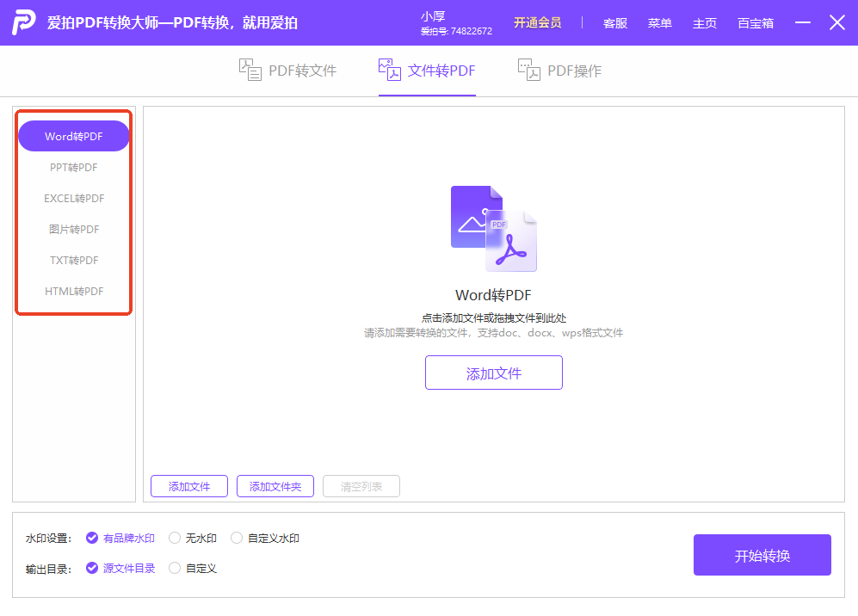Click the 爱拍号: 74822672 account text
858x616 pixels.
point(456,32)
